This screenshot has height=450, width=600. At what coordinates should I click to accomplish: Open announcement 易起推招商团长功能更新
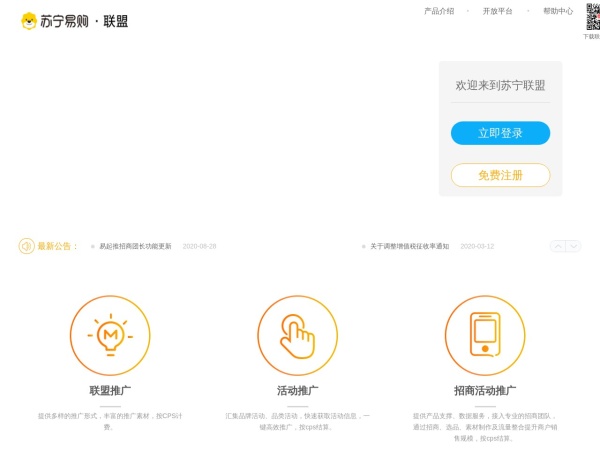pos(135,246)
